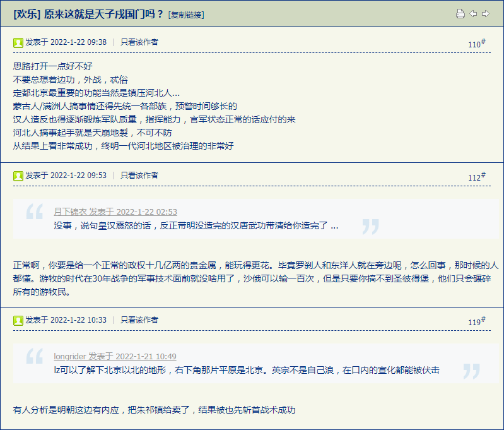This screenshot has width=504, height=430.
Task: Click the line 不要总想着边功，外战，忒俗
Action: click(x=71, y=80)
